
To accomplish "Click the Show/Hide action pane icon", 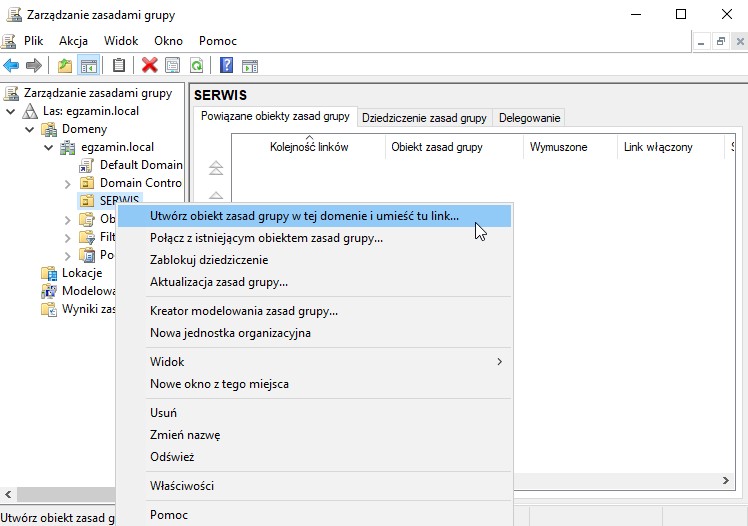I will point(250,66).
